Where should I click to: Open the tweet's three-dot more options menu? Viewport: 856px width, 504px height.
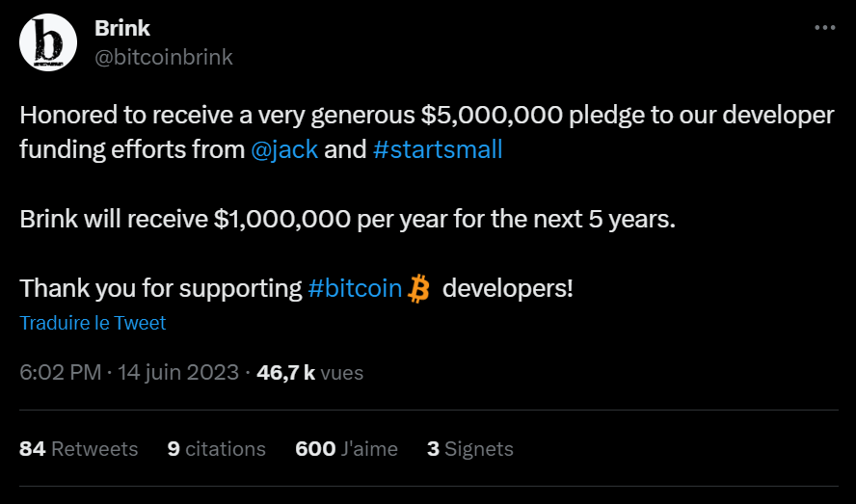pyautogui.click(x=825, y=29)
